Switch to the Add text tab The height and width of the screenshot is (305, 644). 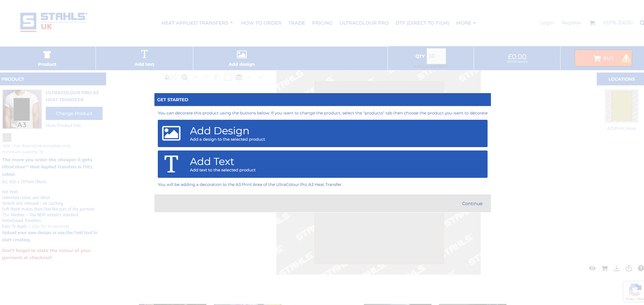[145, 58]
